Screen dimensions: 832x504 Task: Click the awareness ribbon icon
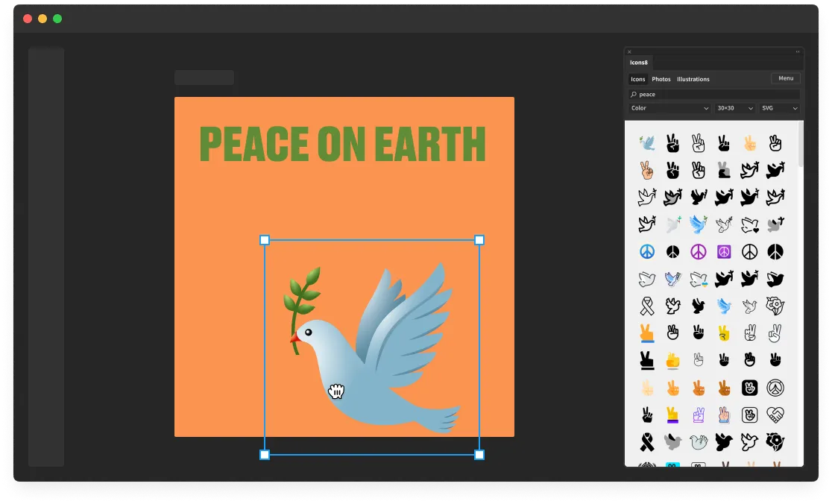pos(646,306)
